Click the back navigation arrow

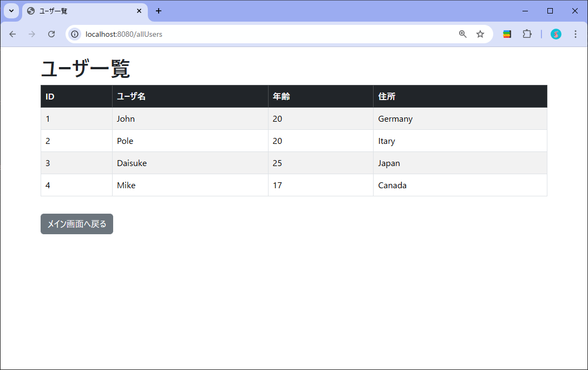coord(12,34)
